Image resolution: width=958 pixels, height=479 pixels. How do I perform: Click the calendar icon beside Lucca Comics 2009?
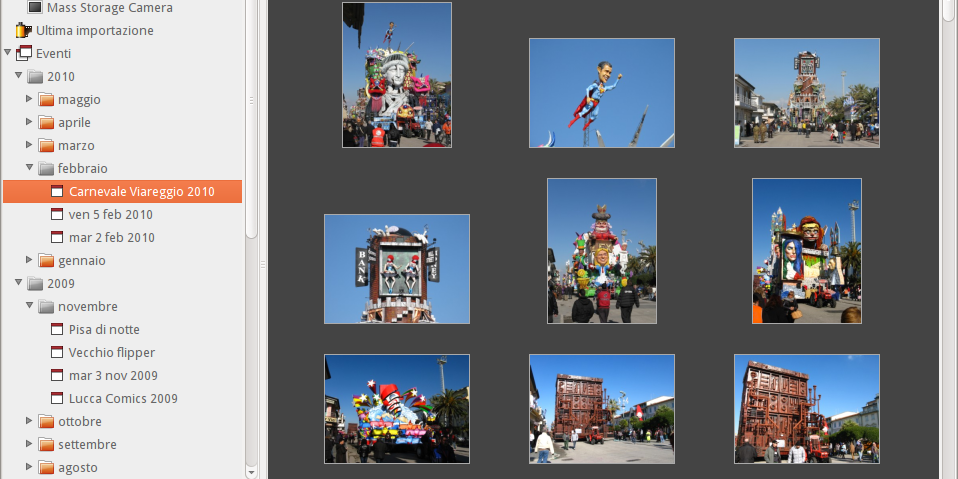coord(57,399)
